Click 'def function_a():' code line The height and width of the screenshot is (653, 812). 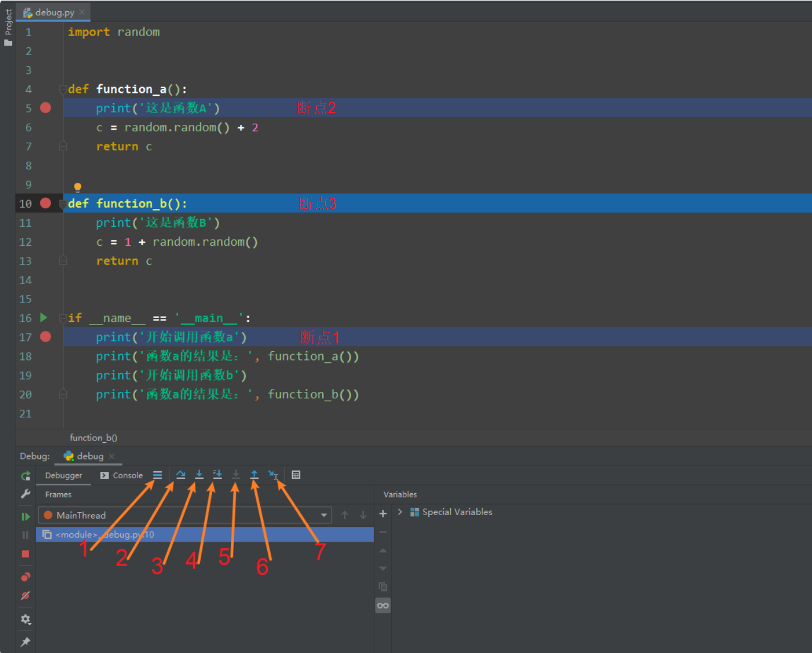[127, 89]
